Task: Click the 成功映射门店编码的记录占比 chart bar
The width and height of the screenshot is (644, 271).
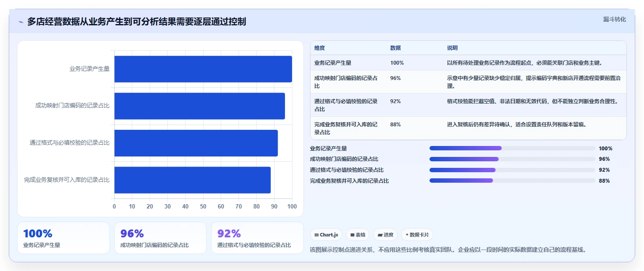Action: tap(200, 106)
